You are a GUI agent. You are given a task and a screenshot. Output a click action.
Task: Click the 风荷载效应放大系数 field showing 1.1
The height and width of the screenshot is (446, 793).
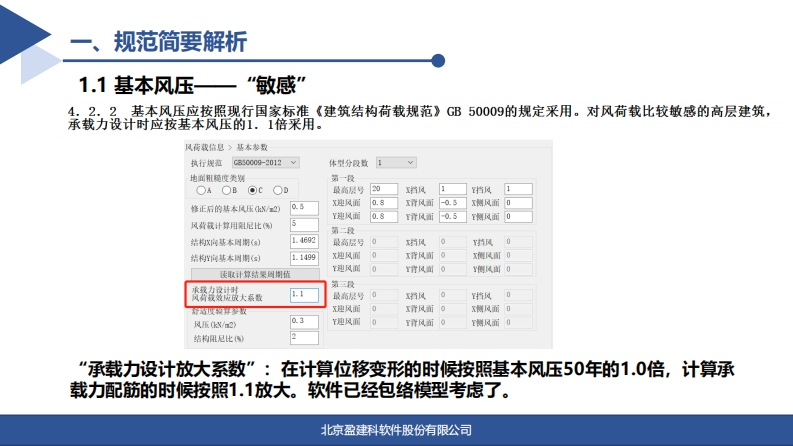(x=304, y=295)
